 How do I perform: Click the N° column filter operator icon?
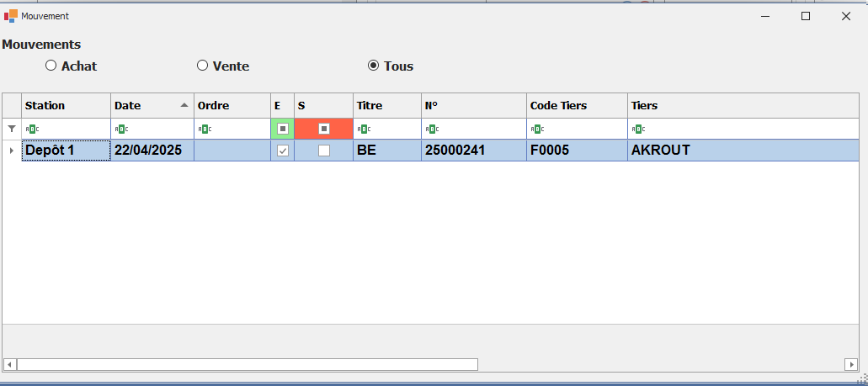[431, 129]
